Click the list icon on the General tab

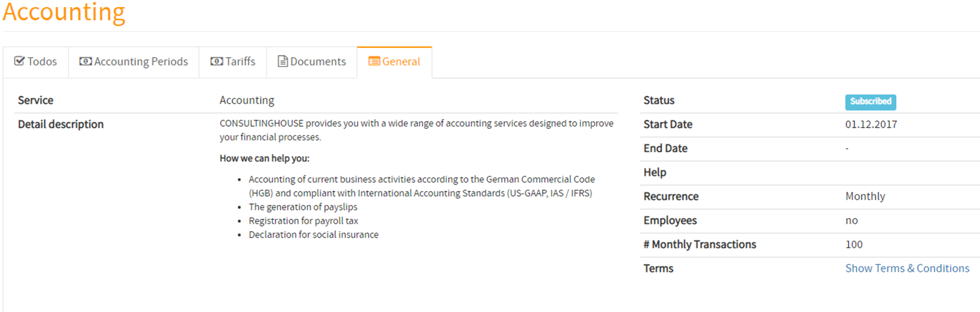[x=374, y=61]
